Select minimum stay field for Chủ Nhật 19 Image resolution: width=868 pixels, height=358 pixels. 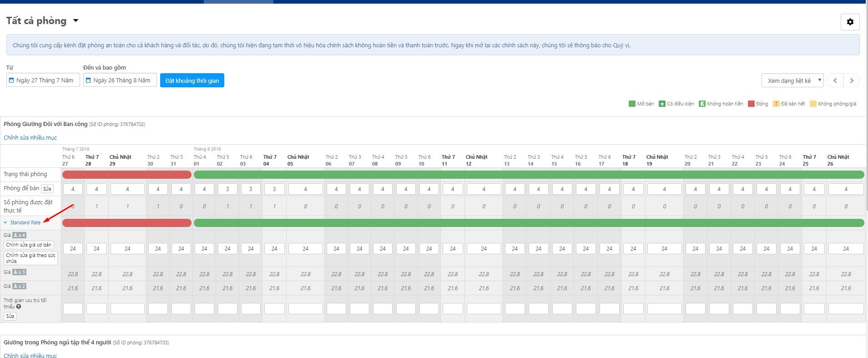coord(664,308)
